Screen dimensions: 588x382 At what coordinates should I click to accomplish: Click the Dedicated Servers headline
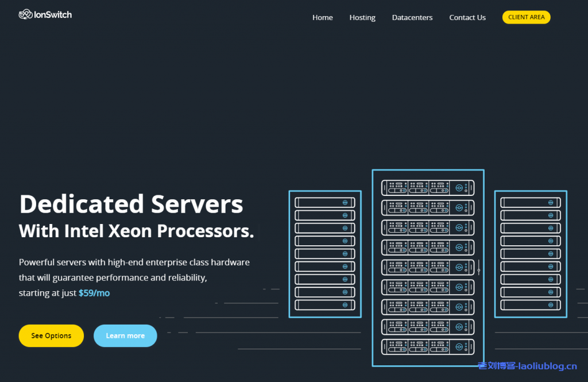tap(131, 204)
